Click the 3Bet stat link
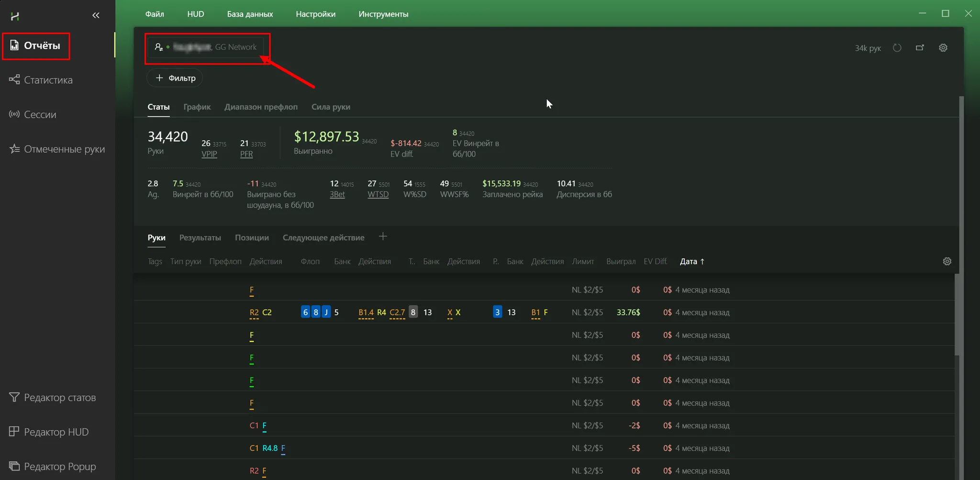The height and width of the screenshot is (480, 980). 337,194
